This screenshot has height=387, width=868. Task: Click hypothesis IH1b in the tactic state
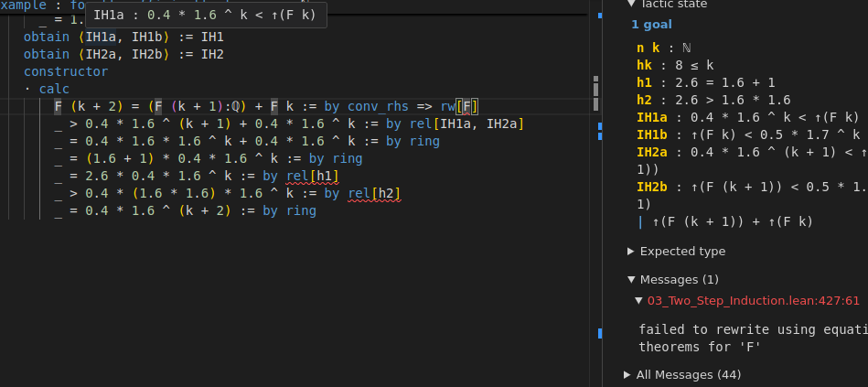pos(652,134)
